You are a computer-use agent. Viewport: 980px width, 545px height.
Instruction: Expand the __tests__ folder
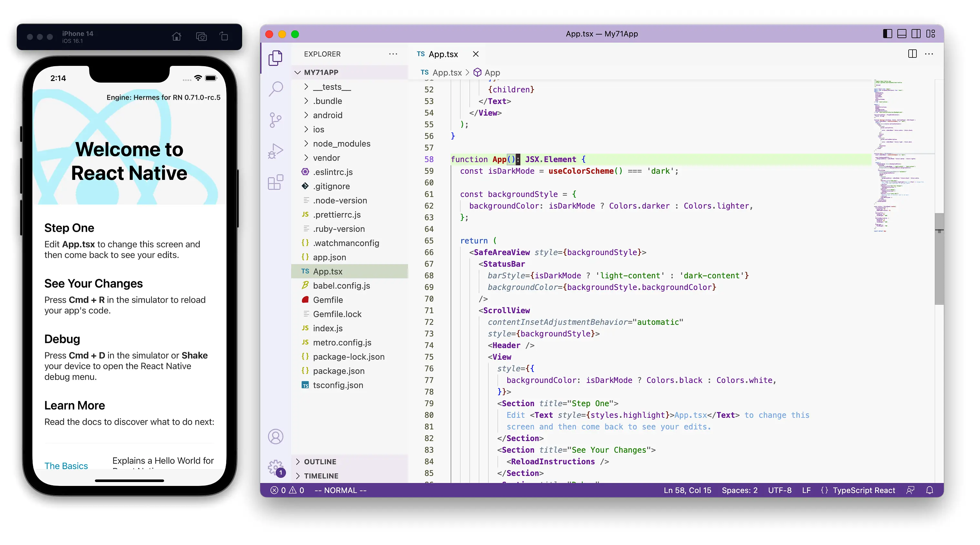(349, 87)
